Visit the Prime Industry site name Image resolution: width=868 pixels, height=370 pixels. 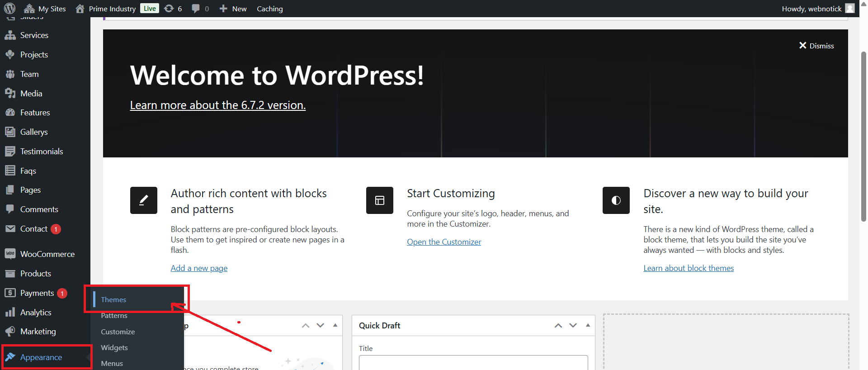[x=112, y=9]
